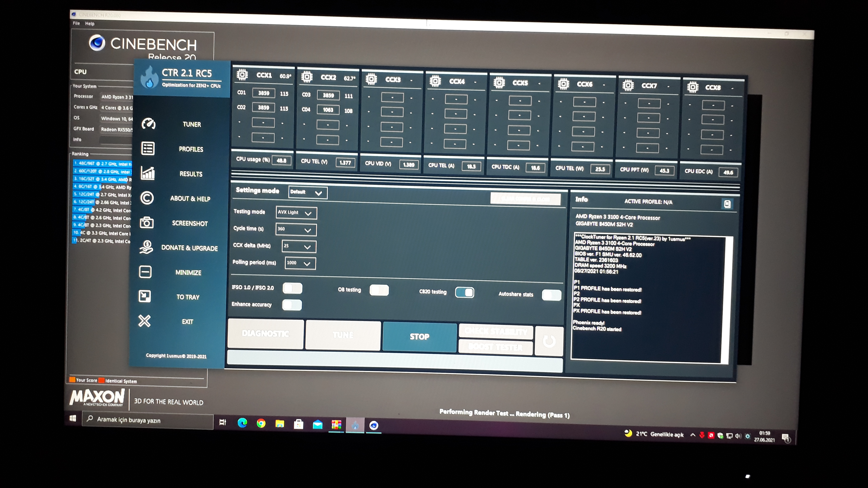Click the C01 frequency field 3859
868x488 pixels.
pyautogui.click(x=263, y=93)
